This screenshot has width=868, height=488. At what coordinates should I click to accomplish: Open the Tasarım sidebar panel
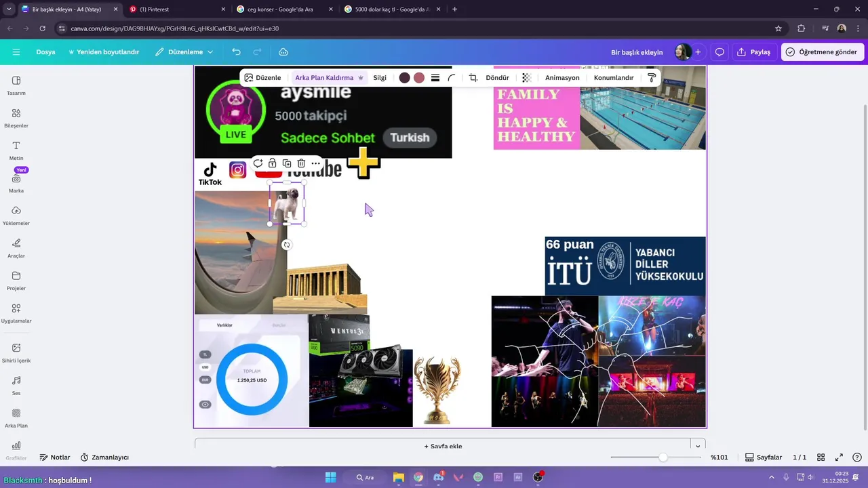click(16, 85)
